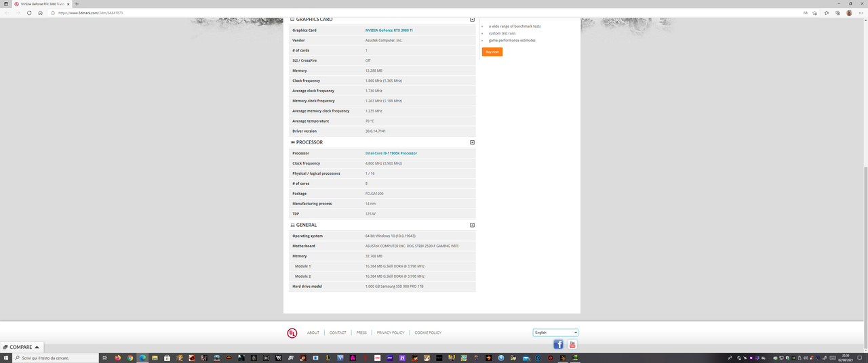Reload the page with refresh icon
The width and height of the screenshot is (868, 363).
point(29,13)
